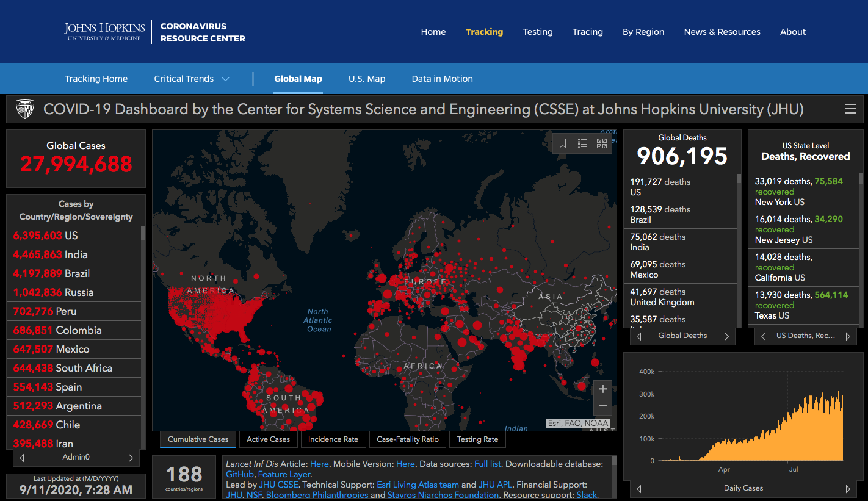Image resolution: width=868 pixels, height=501 pixels.
Task: Open the By Region navigation item
Action: 643,32
